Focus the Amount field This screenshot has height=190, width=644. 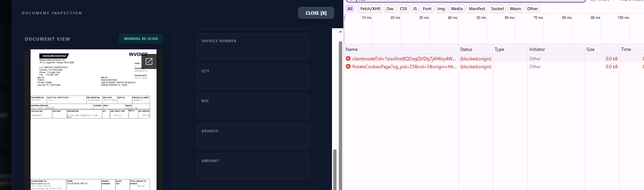253,166
